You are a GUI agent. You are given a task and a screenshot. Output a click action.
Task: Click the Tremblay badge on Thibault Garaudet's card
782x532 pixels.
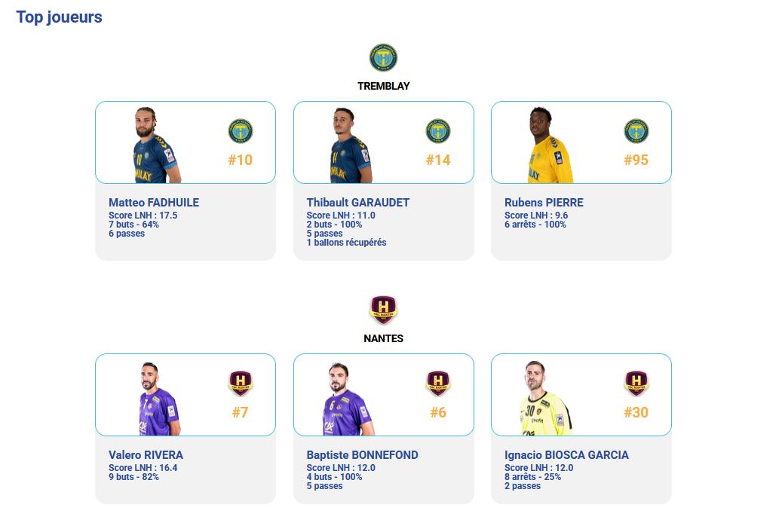pos(438,131)
